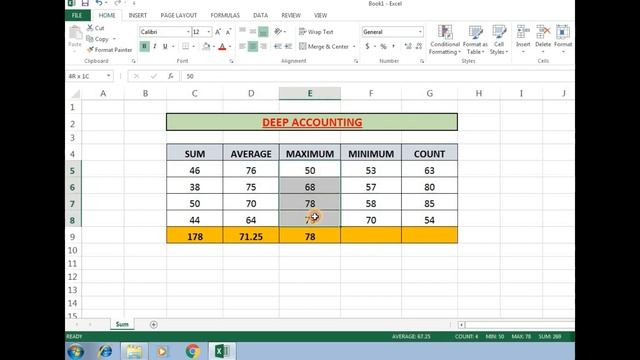This screenshot has width=640, height=360.
Task: Apply the fill color bucket
Action: coord(206,47)
